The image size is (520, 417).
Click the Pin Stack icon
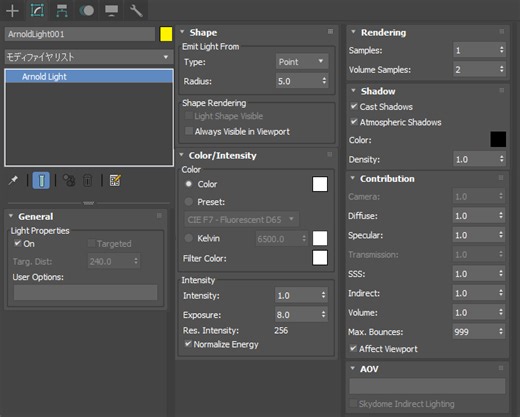[x=13, y=180]
